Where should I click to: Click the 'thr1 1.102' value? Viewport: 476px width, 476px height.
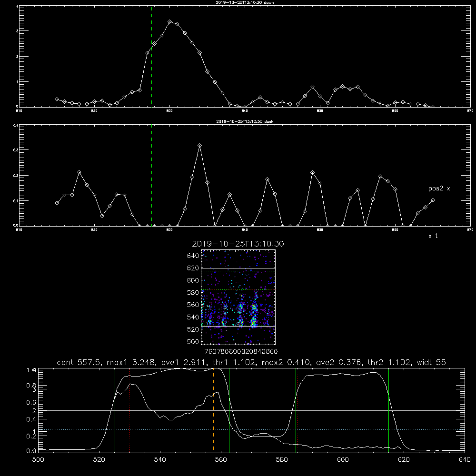tap(234, 362)
